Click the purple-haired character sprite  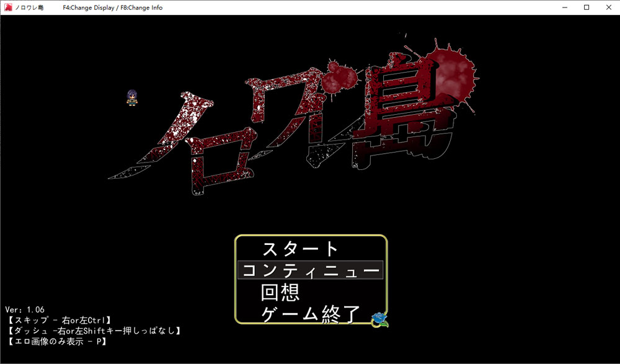coord(132,97)
